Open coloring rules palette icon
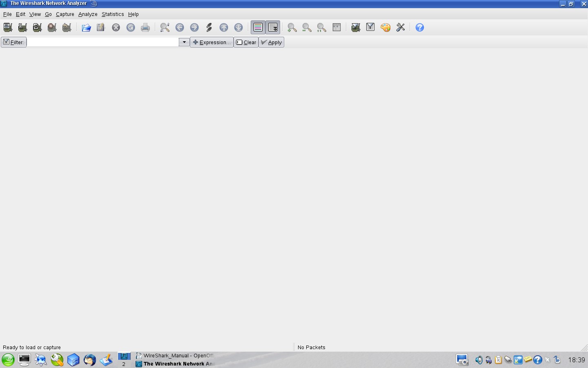Screen dimensions: 588x368 385,27
